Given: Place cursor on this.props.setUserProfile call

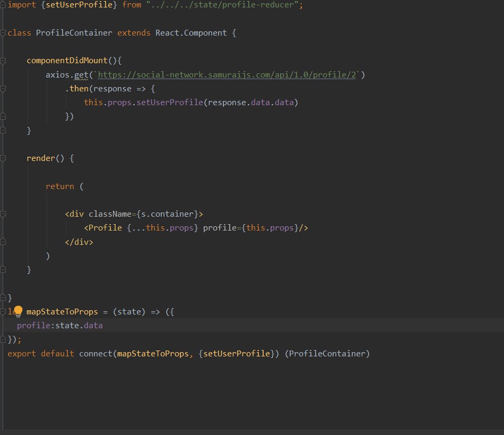Looking at the screenshot, I should pos(143,103).
